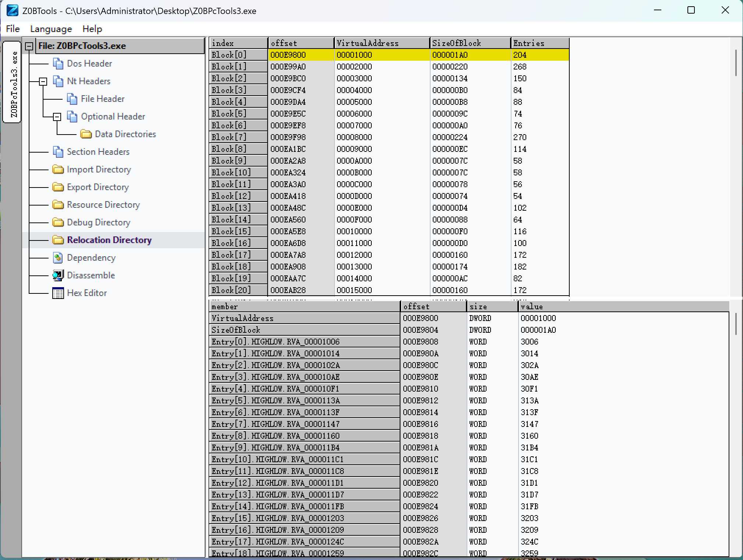Maximize the Z0BTools window
Viewport: 743px width, 560px height.
tap(691, 10)
